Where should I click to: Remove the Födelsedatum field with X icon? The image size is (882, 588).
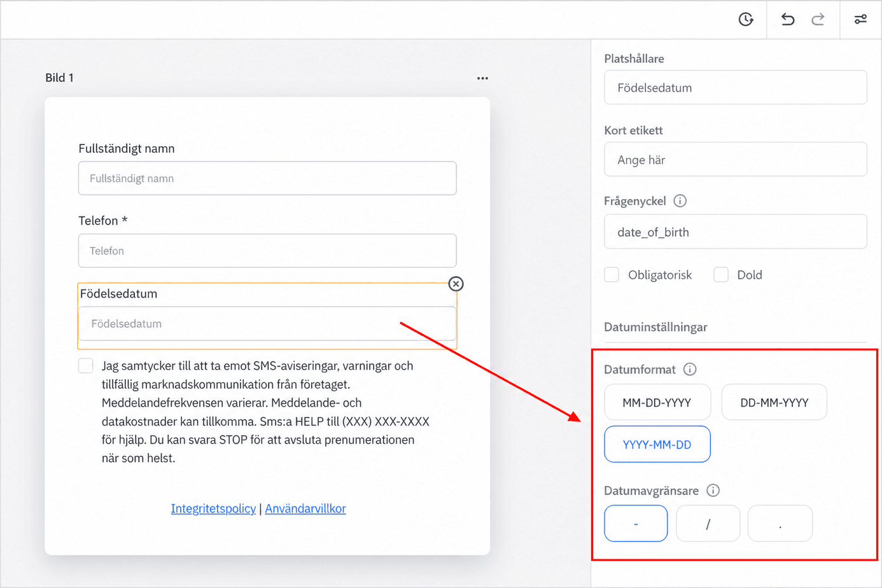(456, 284)
